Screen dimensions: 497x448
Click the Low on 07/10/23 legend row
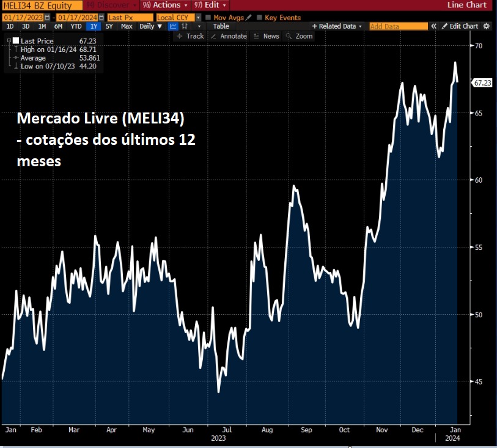pos(54,66)
